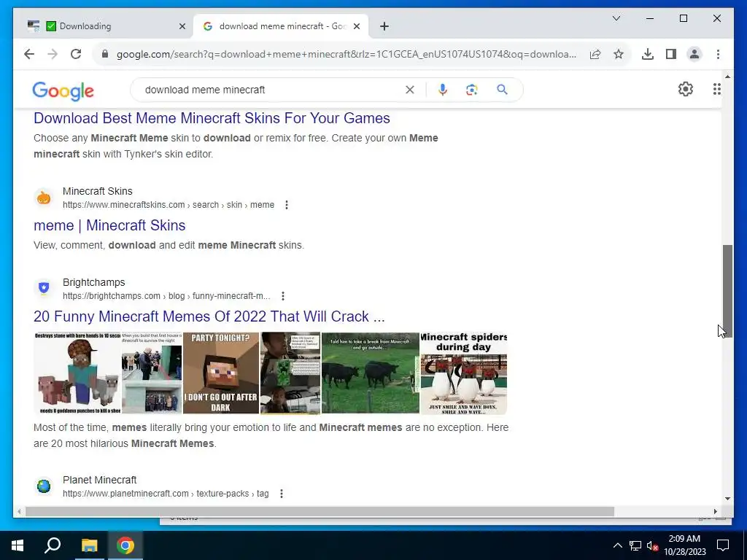View site information via the lock icon
The width and height of the screenshot is (747, 560).
105,54
